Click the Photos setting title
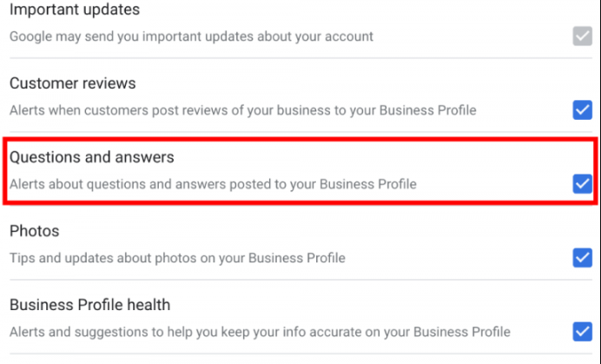The height and width of the screenshot is (364, 601). tap(35, 231)
